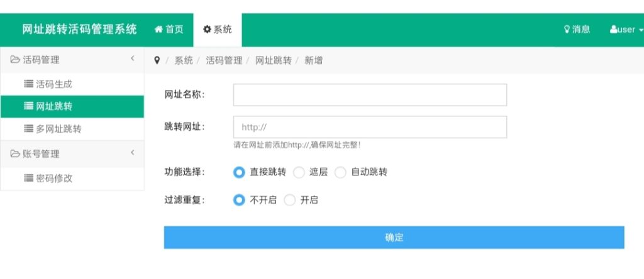Click the folder icon beside 账号管理

pyautogui.click(x=16, y=154)
